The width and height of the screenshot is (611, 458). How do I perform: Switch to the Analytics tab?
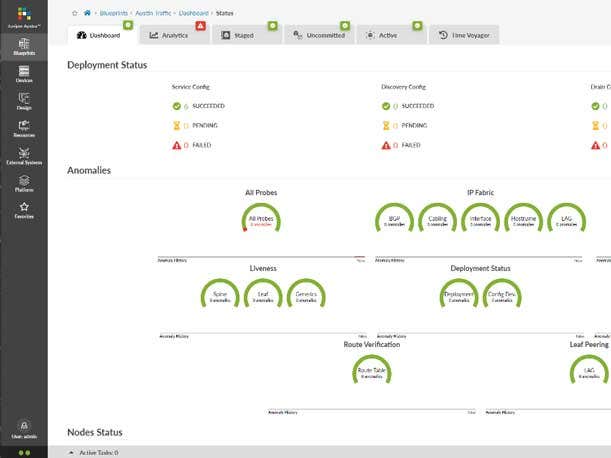171,35
